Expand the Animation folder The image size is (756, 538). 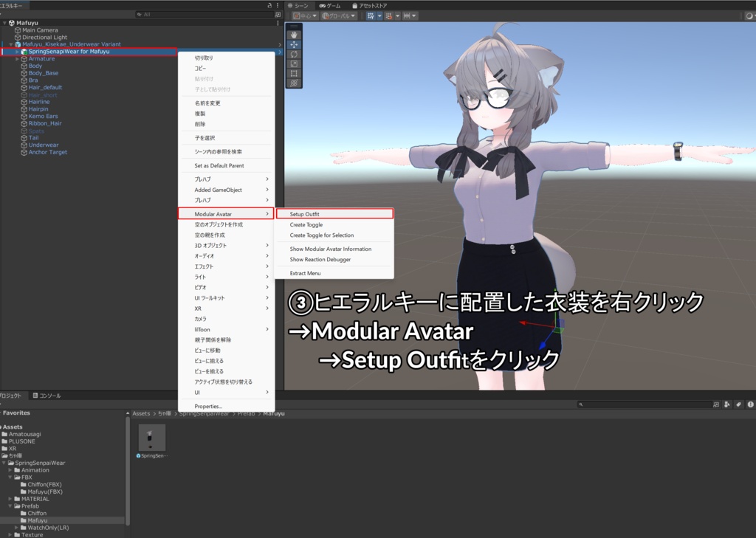pos(10,470)
